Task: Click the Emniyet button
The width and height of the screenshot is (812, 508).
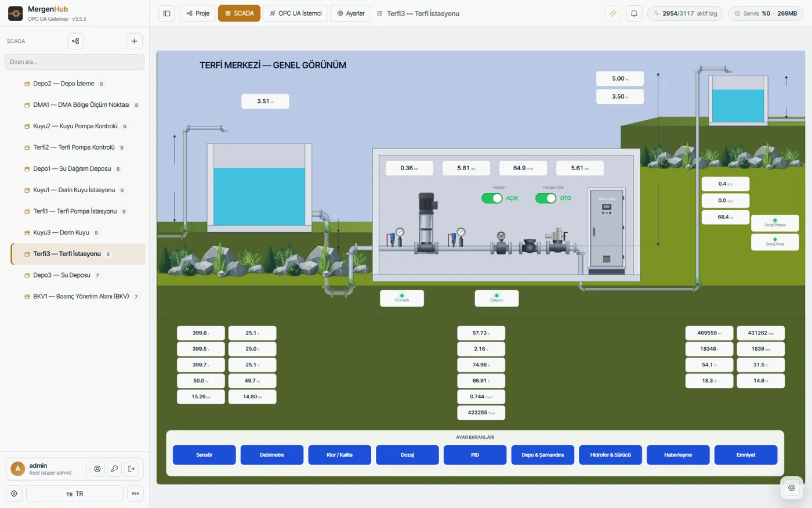Action: (x=746, y=455)
